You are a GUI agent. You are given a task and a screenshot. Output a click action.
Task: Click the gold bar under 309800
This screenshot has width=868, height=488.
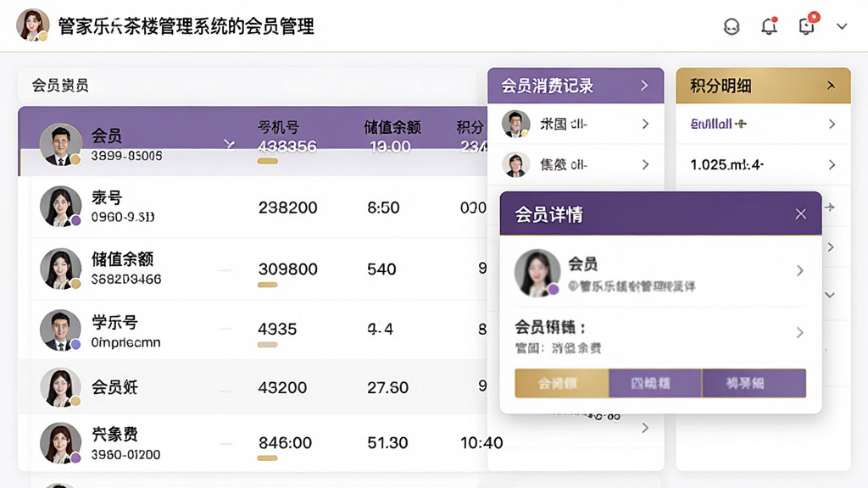point(267,285)
